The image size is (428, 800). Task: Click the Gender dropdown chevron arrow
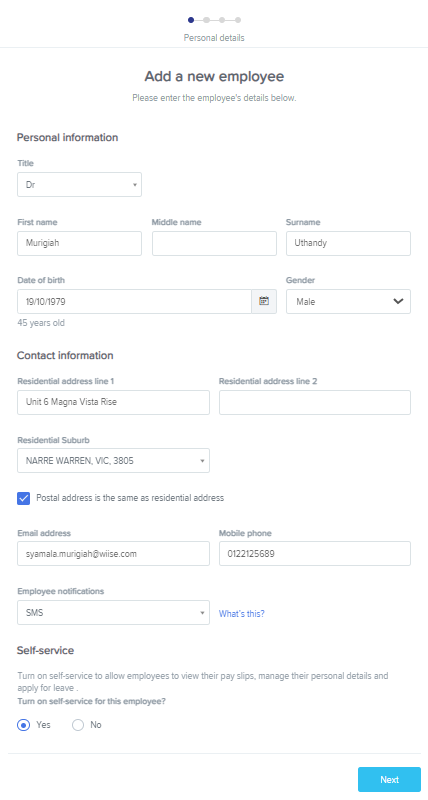tap(398, 301)
